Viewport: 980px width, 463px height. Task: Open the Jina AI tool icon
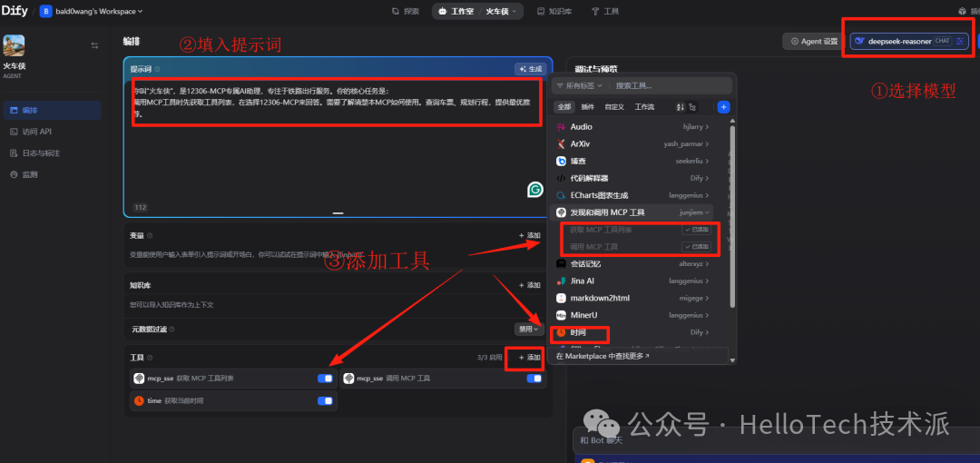point(561,281)
